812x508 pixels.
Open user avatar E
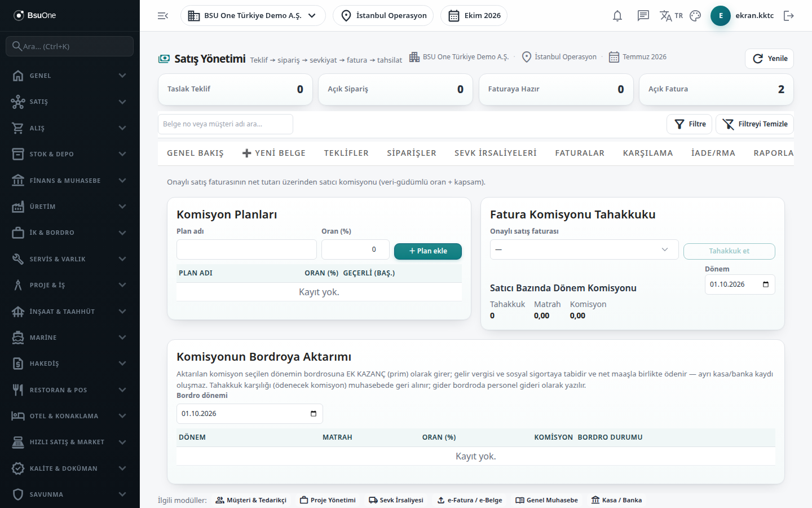coord(721,16)
